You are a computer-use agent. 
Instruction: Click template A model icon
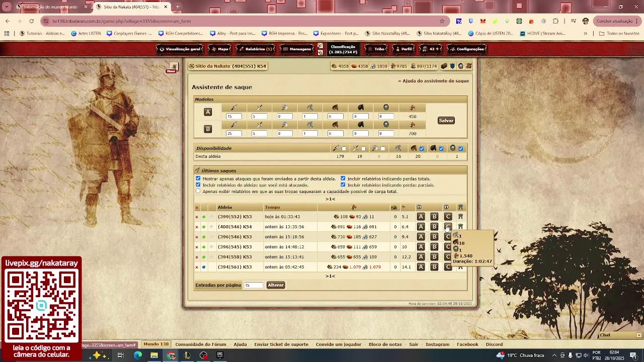[208, 112]
